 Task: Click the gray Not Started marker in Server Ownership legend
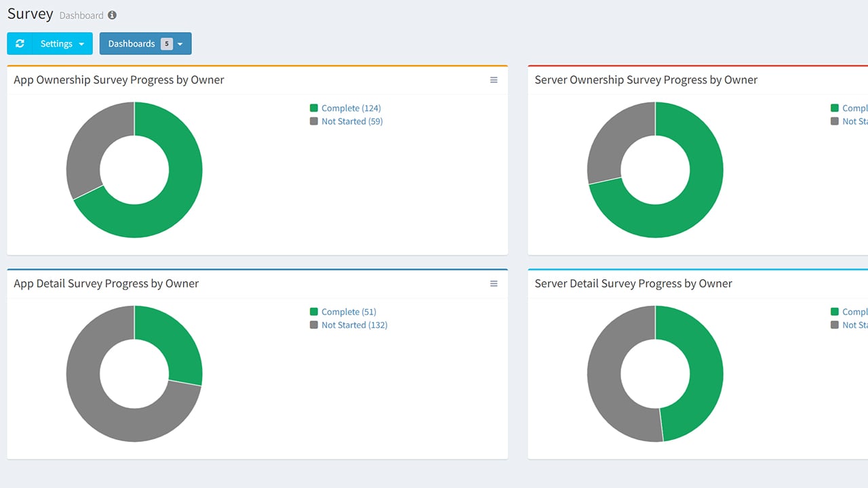tap(835, 121)
